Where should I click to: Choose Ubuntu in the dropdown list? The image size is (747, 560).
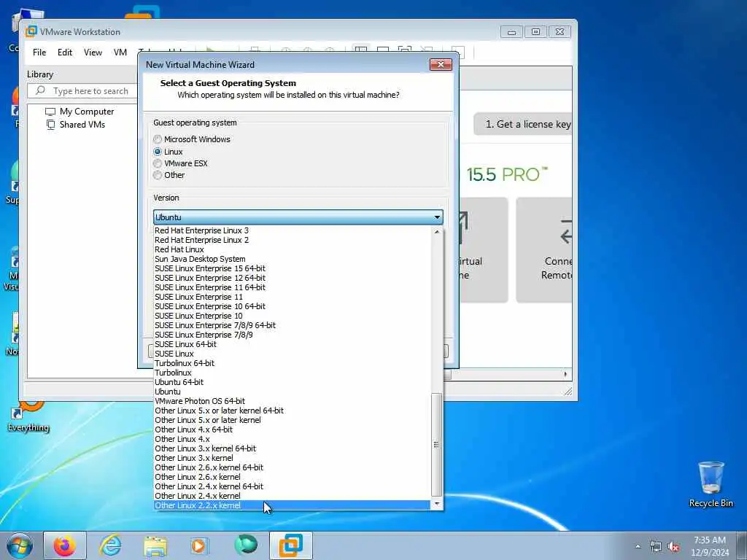coord(292,392)
